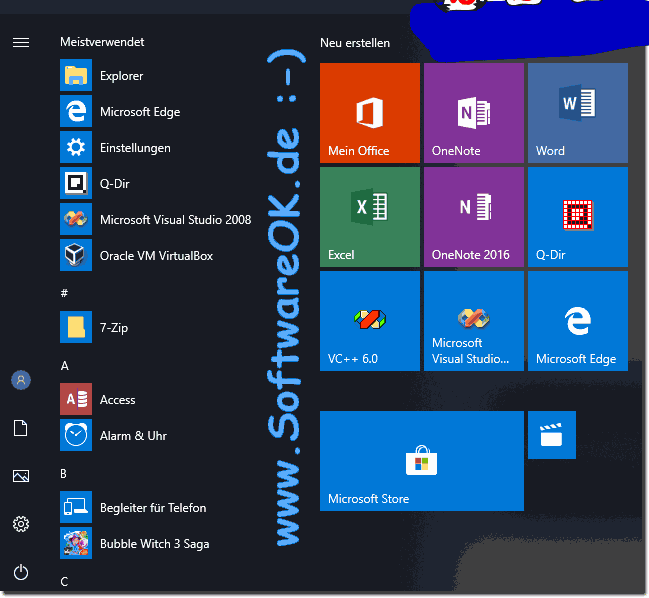Viewport: 649px width, 598px height.
Task: Launch the VC++ 6.0 tile
Action: pyautogui.click(x=370, y=321)
